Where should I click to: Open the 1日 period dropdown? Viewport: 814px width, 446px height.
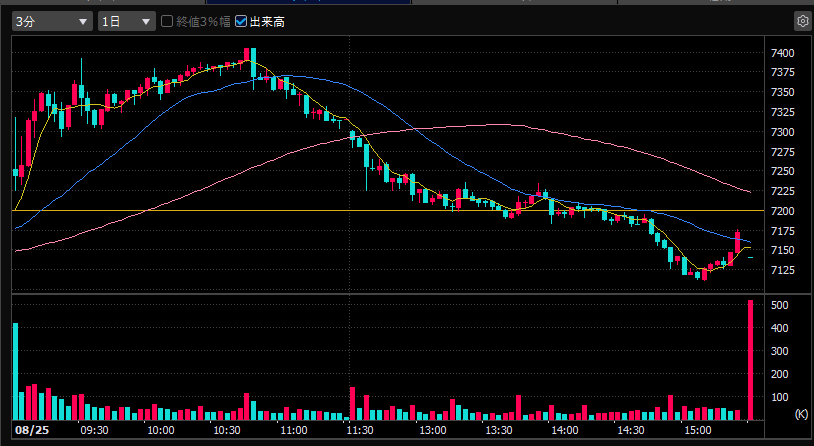pyautogui.click(x=127, y=21)
